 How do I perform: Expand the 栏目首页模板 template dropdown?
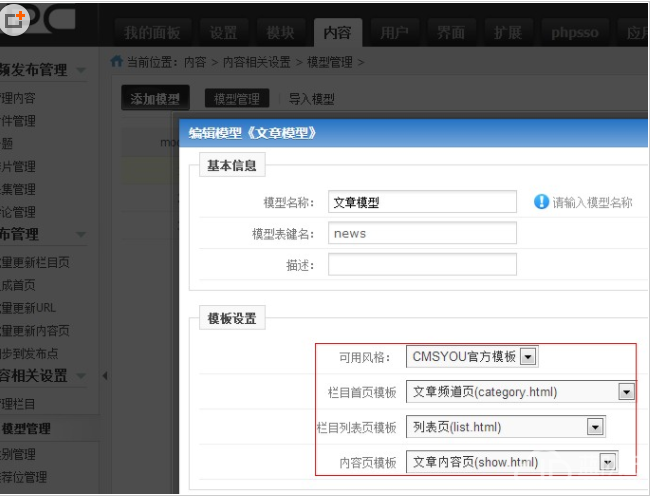pos(626,392)
